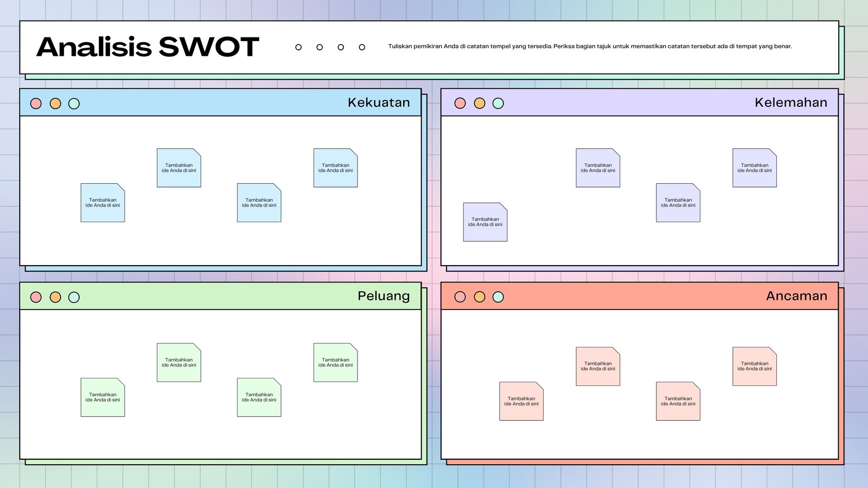Select the second blue note from left in Kekuatan
Viewport: 868px width, 488px height.
(x=179, y=168)
